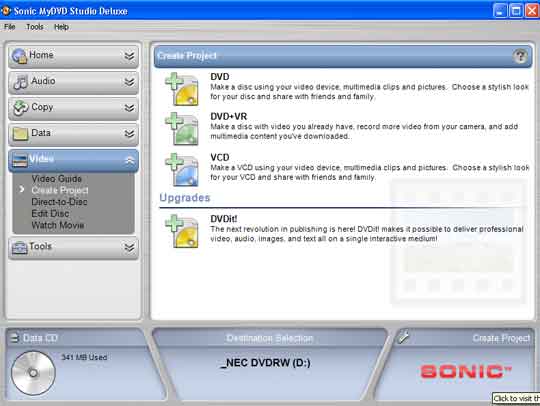The width and height of the screenshot is (540, 406).
Task: Open the Help menu
Action: (61, 27)
